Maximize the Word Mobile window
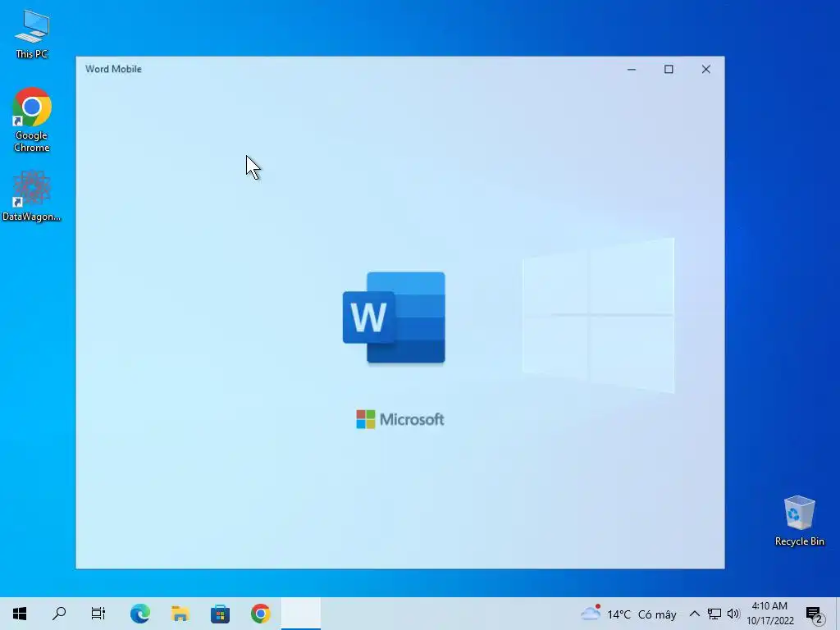Image resolution: width=840 pixels, height=630 pixels. point(669,69)
